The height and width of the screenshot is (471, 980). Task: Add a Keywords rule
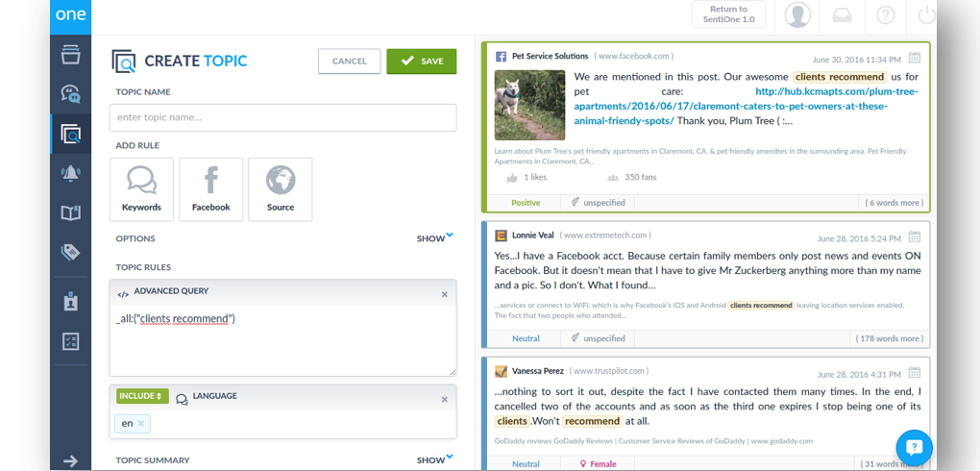pyautogui.click(x=141, y=189)
